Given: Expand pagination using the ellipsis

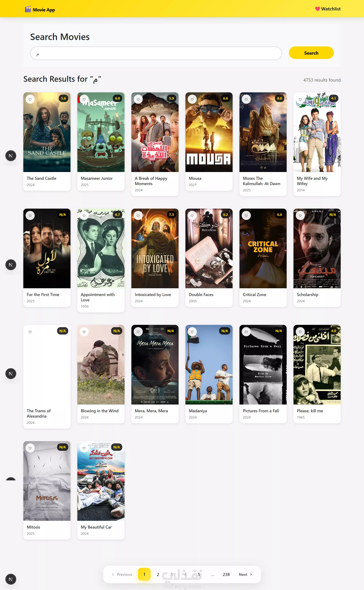Looking at the screenshot, I should pos(213,574).
